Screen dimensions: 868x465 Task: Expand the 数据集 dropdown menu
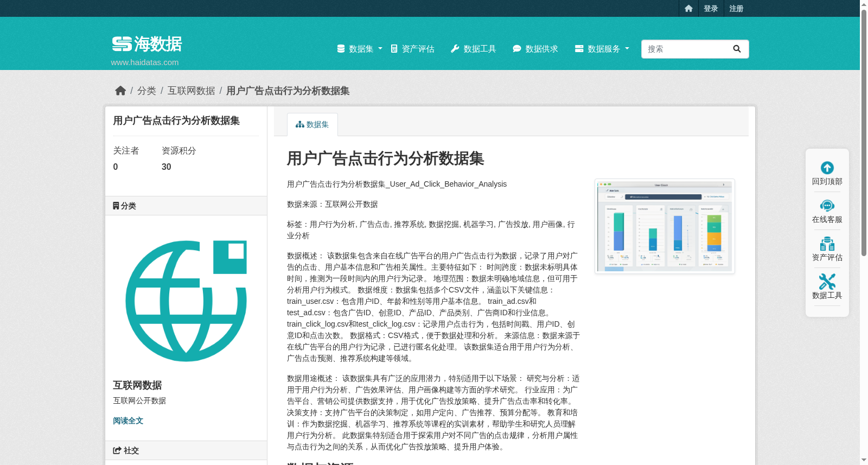coord(360,49)
